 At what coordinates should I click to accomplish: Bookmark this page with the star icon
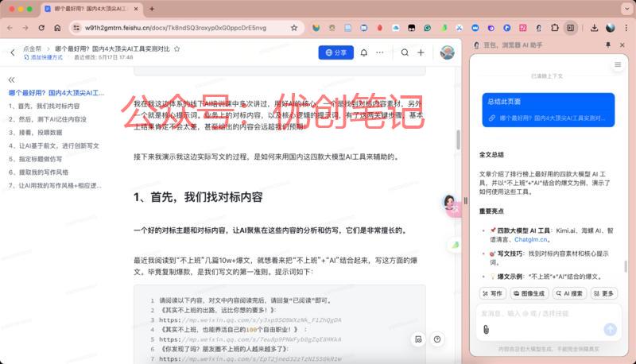pos(294,28)
